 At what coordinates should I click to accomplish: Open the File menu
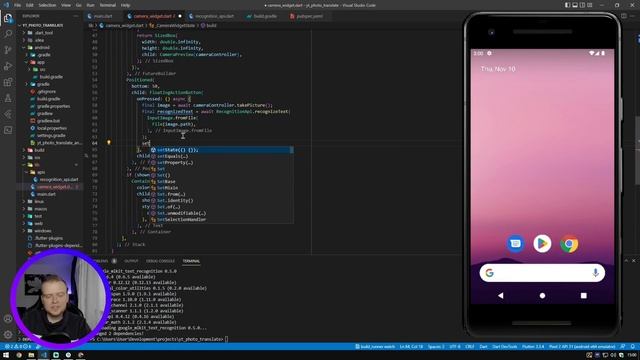17,5
